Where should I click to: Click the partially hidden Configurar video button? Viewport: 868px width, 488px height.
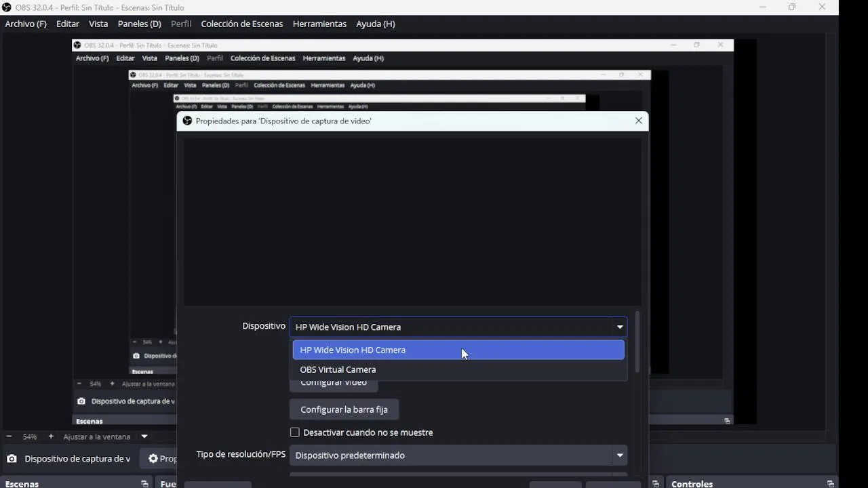pos(334,385)
